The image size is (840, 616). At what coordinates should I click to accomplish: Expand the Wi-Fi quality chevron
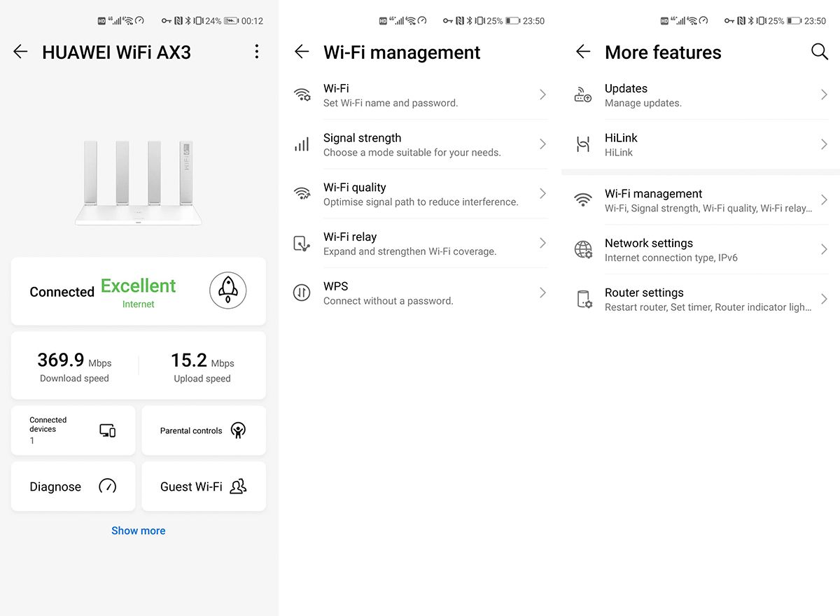542,193
